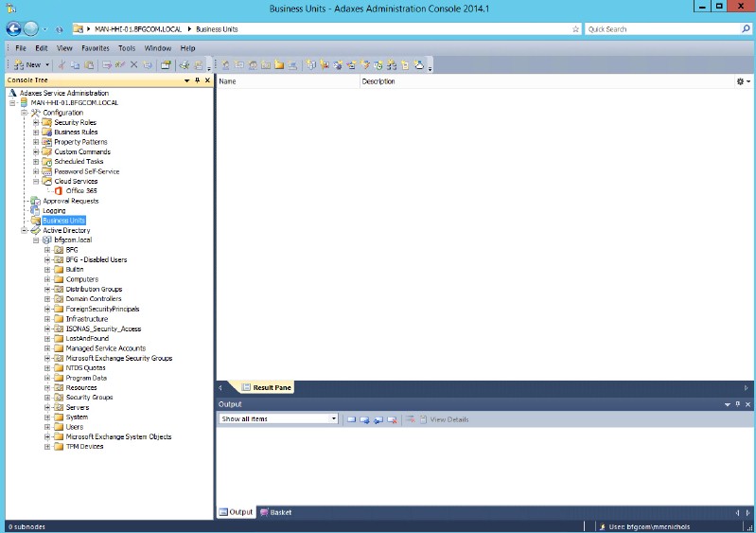The height and width of the screenshot is (533, 756).
Task: Open the New button dropdown arrow
Action: pos(47,64)
